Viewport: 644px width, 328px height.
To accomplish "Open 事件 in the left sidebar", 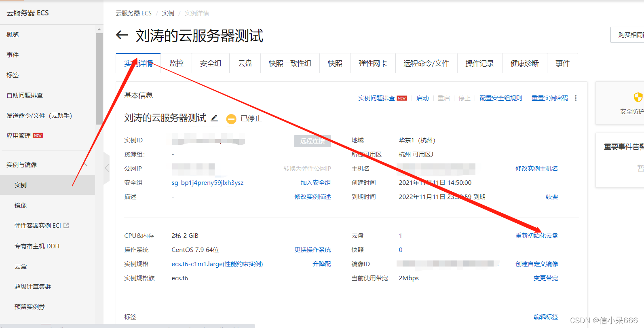I will (x=13, y=55).
